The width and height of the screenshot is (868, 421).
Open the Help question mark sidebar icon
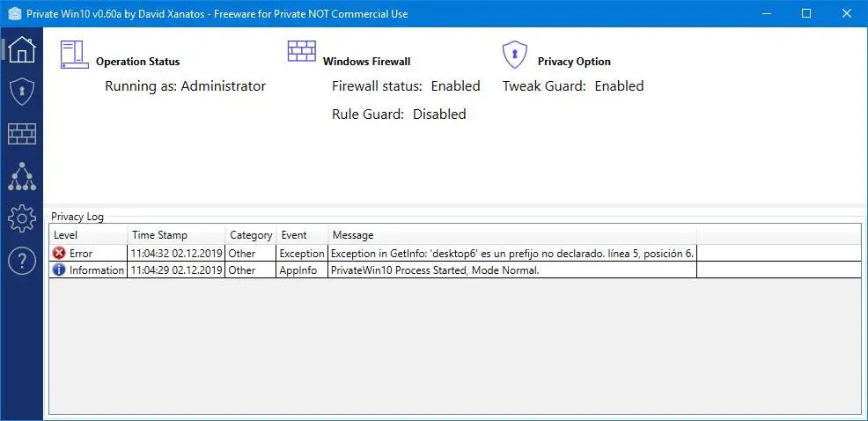coord(22,261)
